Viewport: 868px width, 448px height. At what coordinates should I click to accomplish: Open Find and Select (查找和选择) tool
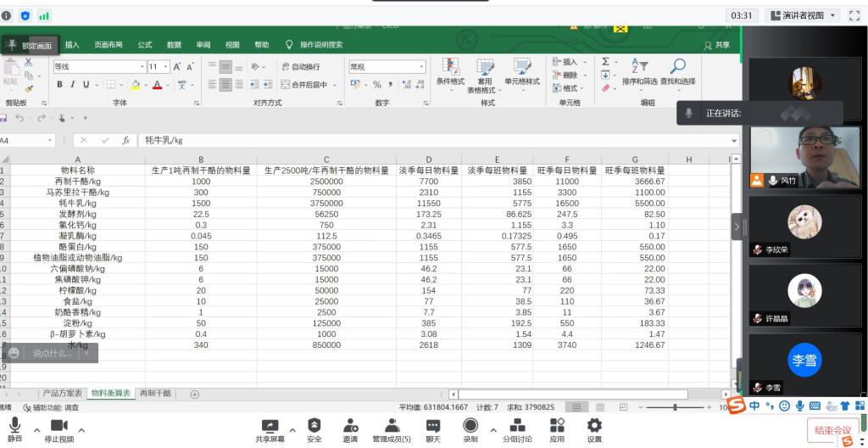677,72
